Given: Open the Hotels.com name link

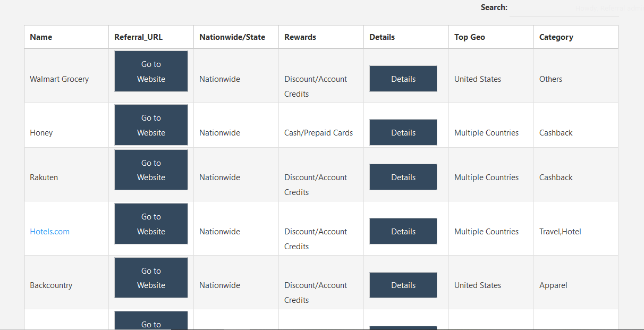Looking at the screenshot, I should tap(50, 232).
